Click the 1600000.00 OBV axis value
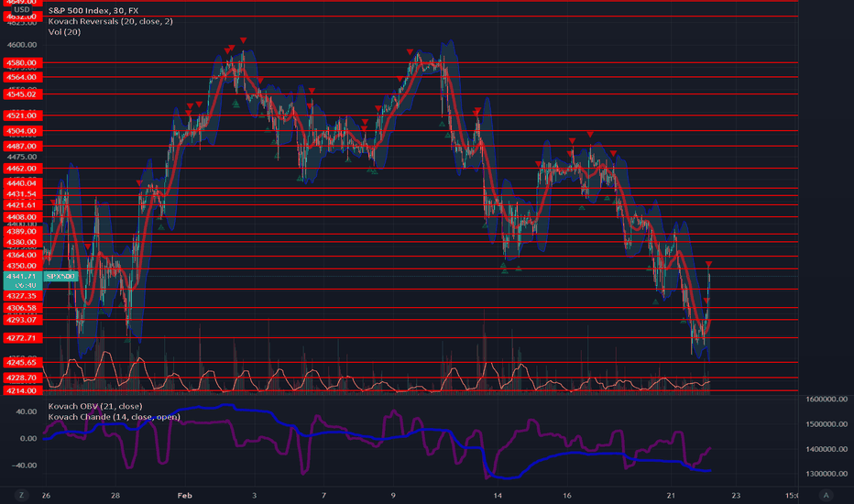This screenshot has height=504, width=854. (x=827, y=399)
